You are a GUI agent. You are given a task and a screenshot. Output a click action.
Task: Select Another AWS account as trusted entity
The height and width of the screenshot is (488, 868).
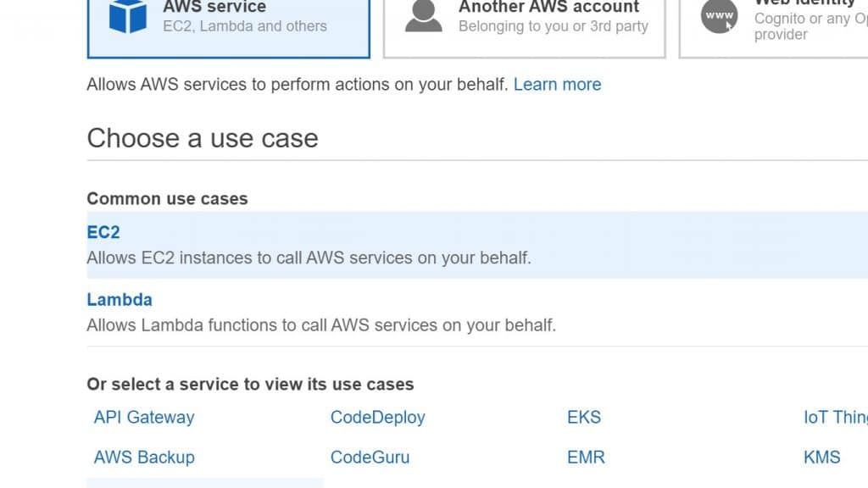pos(523,25)
